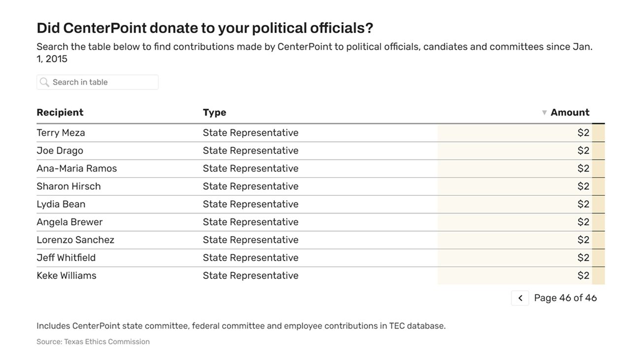Screen dimensions: 640x364
Task: Type in the Search in table field
Action: pos(103,82)
